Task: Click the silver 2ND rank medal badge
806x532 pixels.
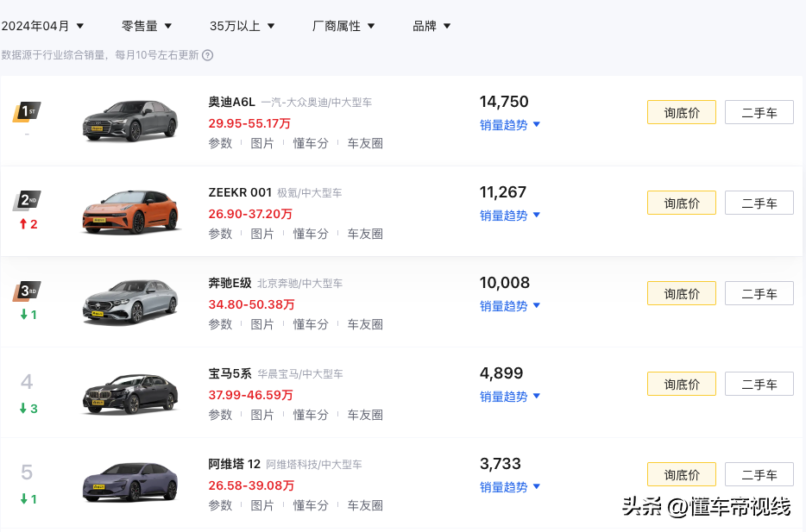Action: (x=26, y=201)
